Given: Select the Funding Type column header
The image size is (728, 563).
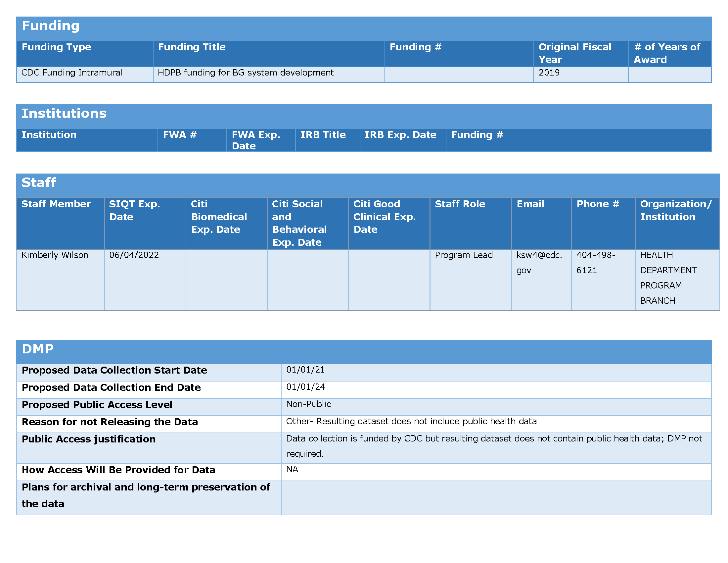Looking at the screenshot, I should pyautogui.click(x=56, y=47).
